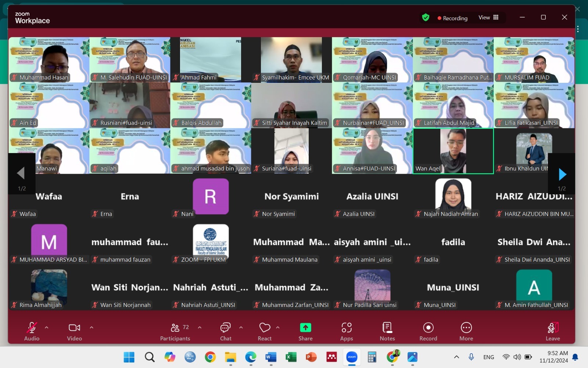Click muted mic icon beside Wafaa

(14, 214)
